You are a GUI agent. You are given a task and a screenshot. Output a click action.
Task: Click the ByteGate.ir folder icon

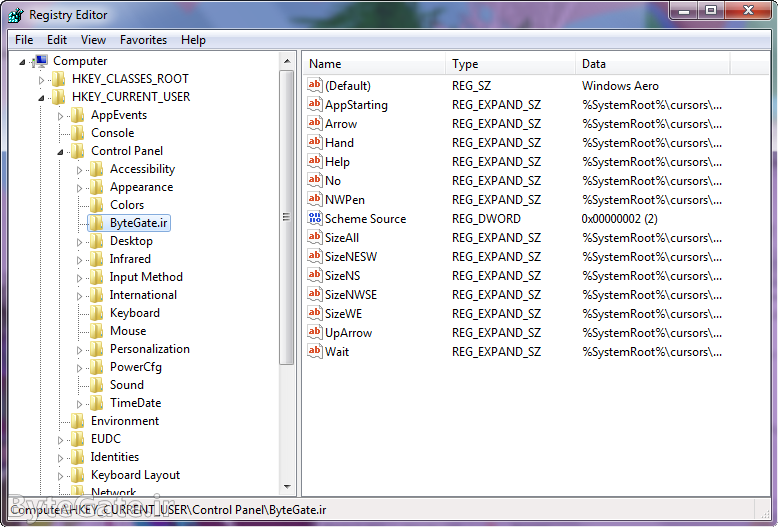[x=97, y=223]
